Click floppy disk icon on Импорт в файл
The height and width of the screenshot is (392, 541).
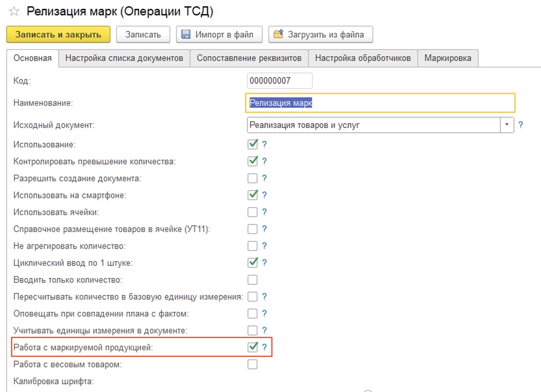(x=186, y=34)
